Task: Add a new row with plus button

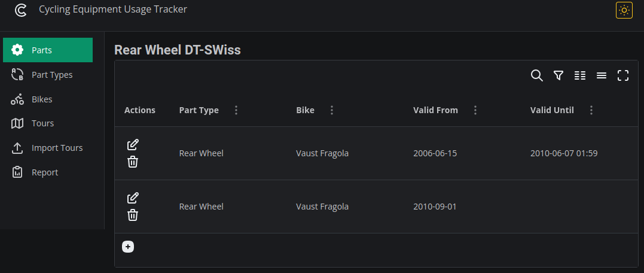Action: point(128,247)
